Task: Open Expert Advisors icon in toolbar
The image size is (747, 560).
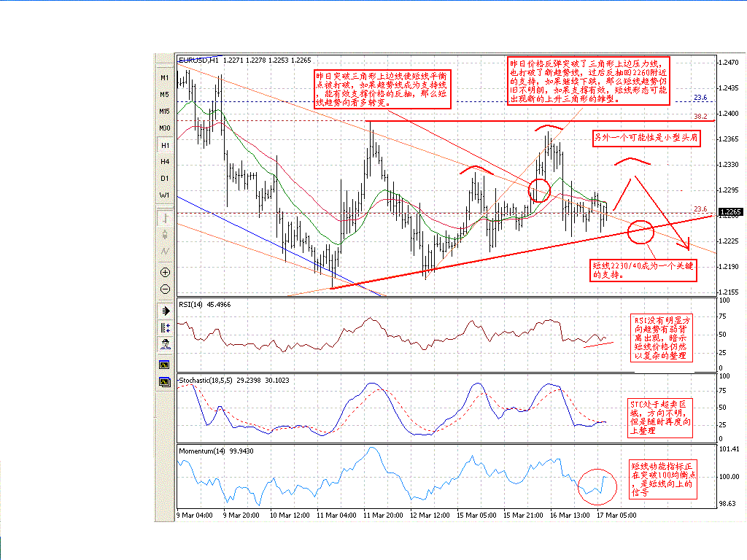Action: 165,344
